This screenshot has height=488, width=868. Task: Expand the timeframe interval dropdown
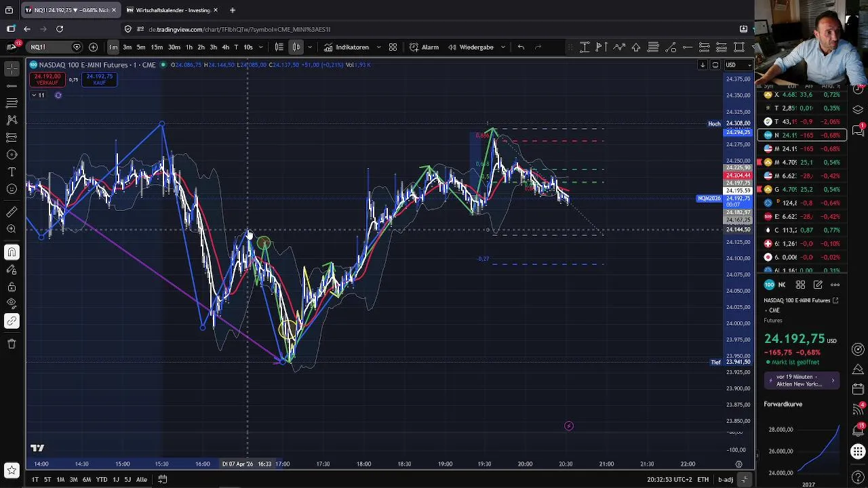[262, 47]
